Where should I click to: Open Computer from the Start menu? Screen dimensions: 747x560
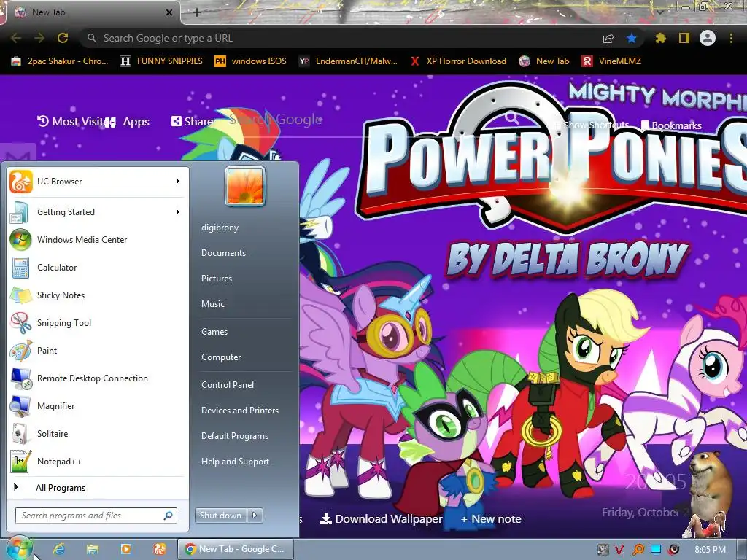coord(221,357)
